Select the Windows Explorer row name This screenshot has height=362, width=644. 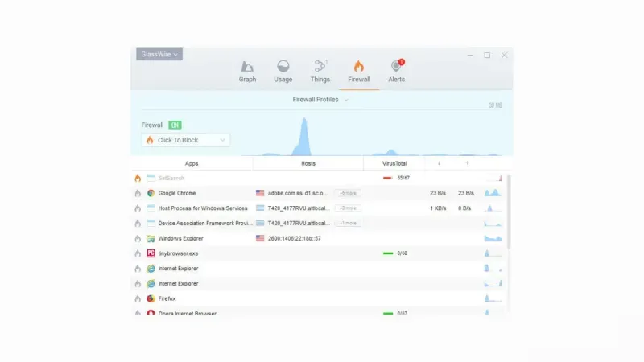[180, 238]
